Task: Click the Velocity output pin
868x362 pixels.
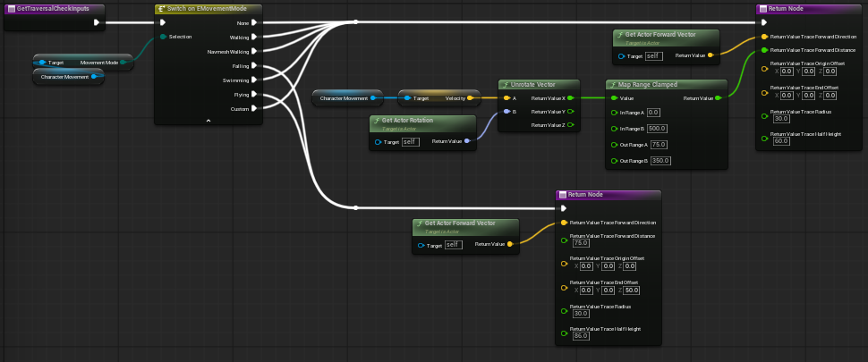Action: pyautogui.click(x=470, y=97)
